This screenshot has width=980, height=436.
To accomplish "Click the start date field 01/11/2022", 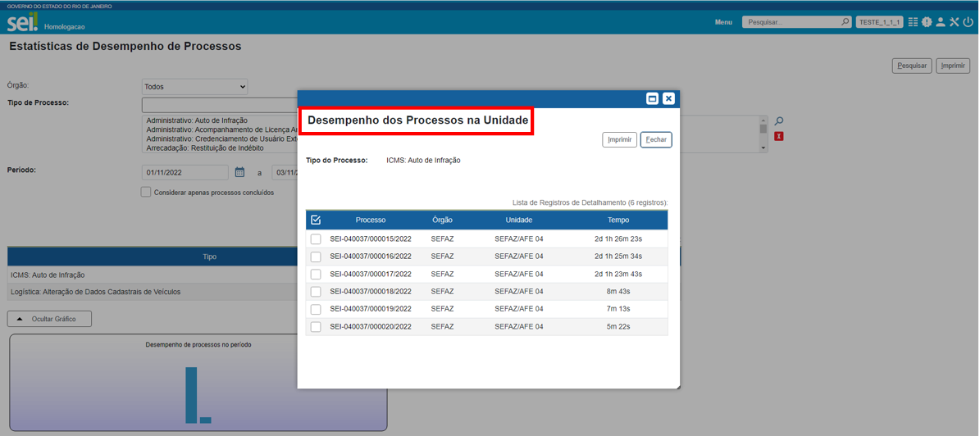I will coord(185,173).
